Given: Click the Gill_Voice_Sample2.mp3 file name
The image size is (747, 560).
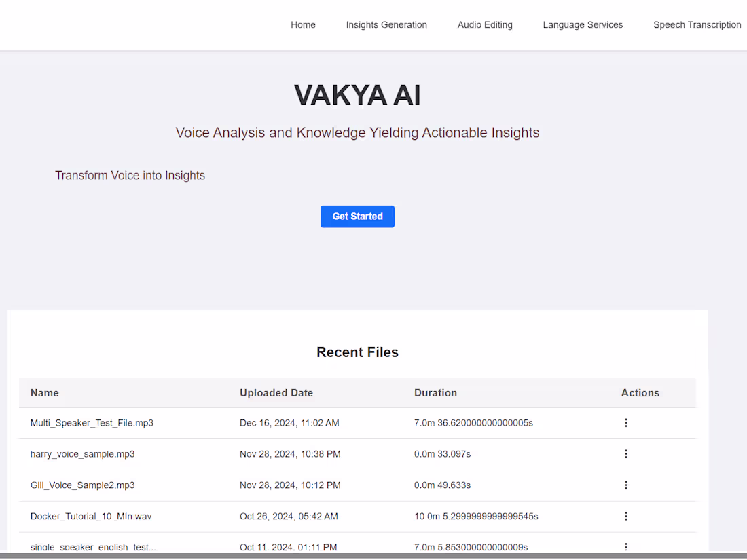Looking at the screenshot, I should coord(82,485).
